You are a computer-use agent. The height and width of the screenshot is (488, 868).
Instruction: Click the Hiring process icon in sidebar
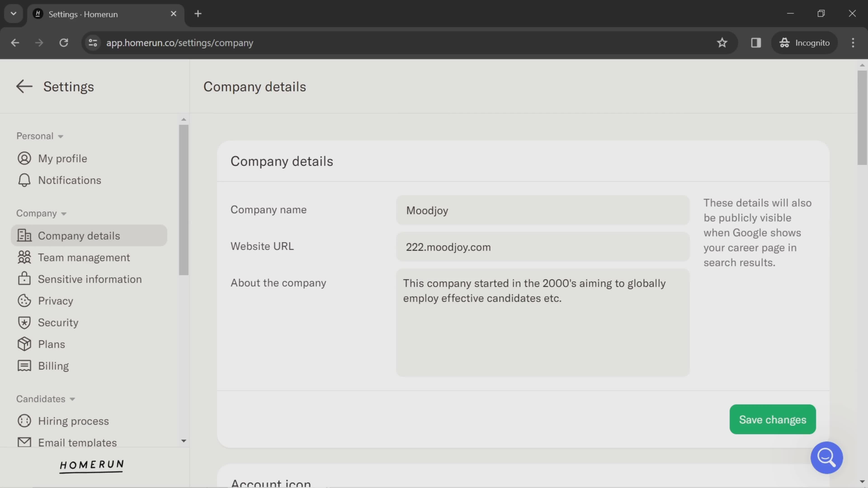point(23,421)
